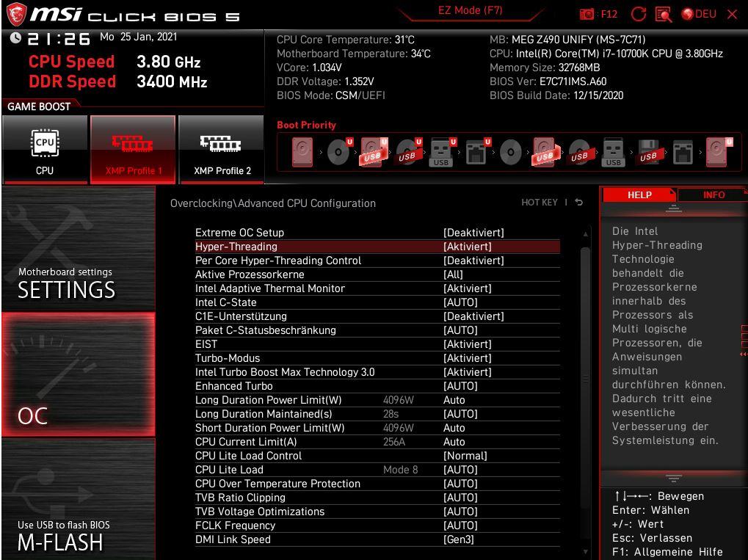Image resolution: width=748 pixels, height=560 pixels.
Task: Open TVB Ratio Clipping [AUTO] options
Action: coord(377,498)
